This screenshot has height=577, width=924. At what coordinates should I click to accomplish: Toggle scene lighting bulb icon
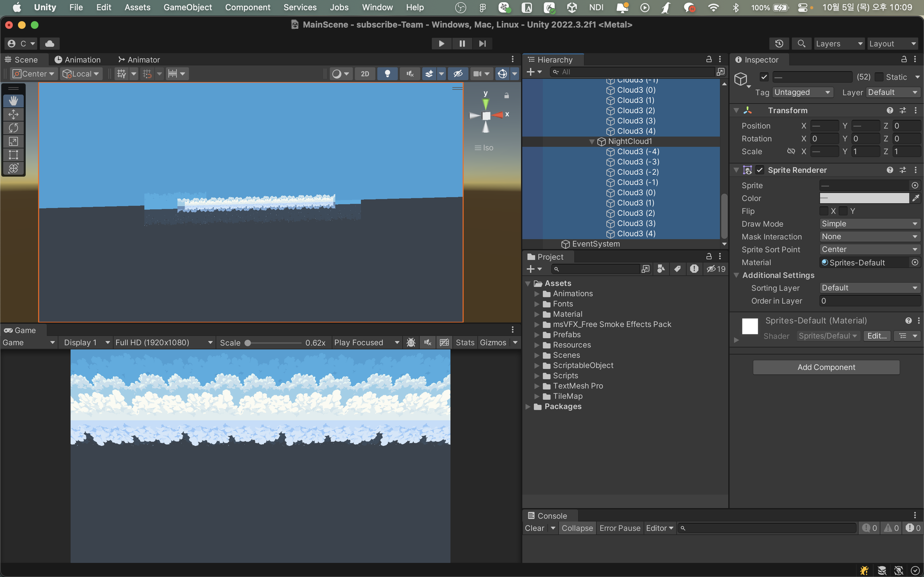[x=387, y=74]
